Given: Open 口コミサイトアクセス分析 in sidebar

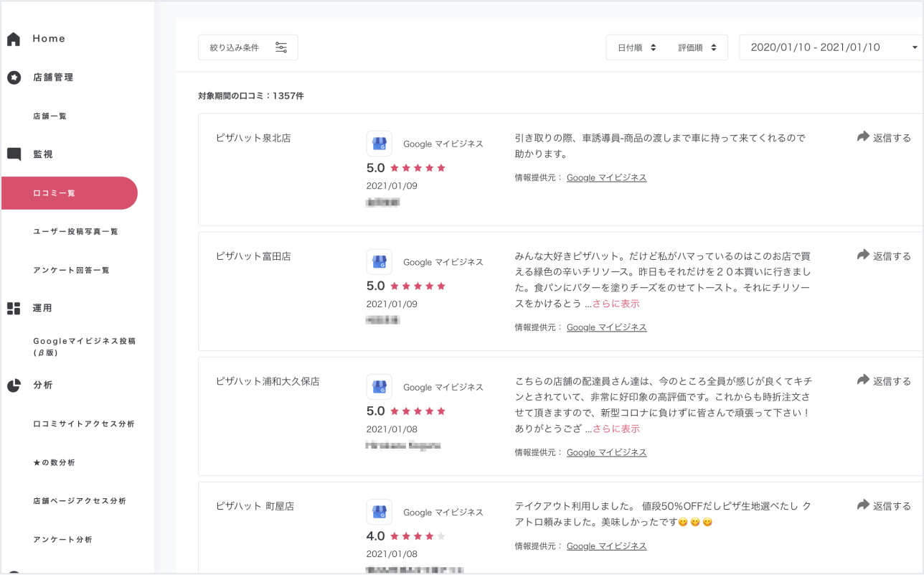Looking at the screenshot, I should click(x=84, y=424).
